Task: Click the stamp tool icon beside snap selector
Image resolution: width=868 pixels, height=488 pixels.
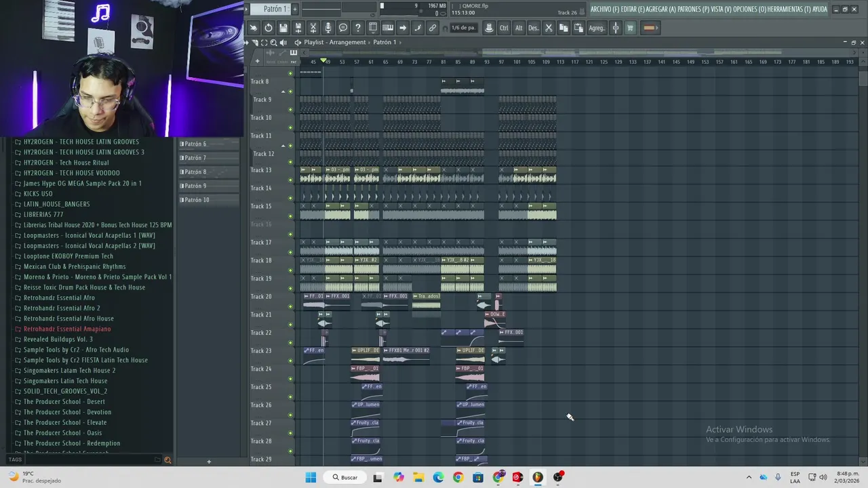Action: 488,28
